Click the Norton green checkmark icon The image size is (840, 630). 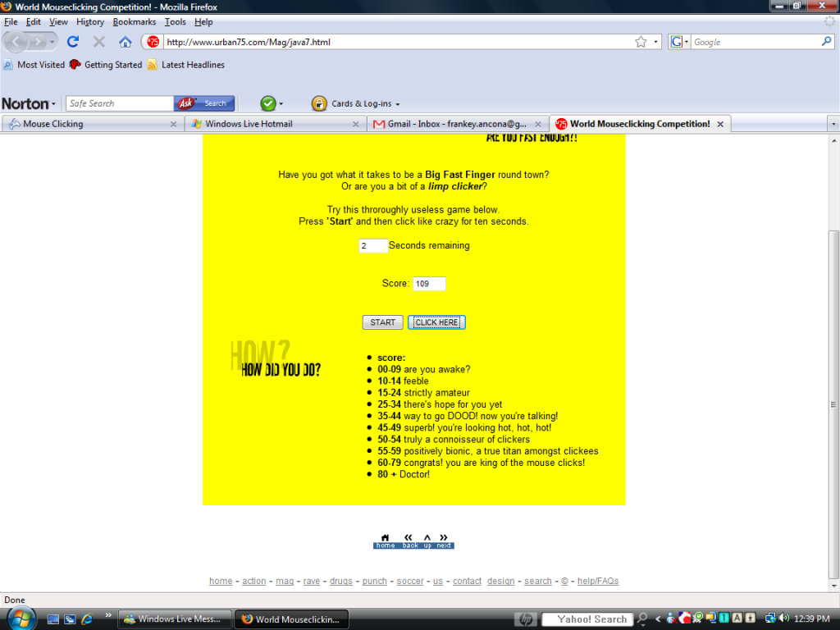[267, 103]
